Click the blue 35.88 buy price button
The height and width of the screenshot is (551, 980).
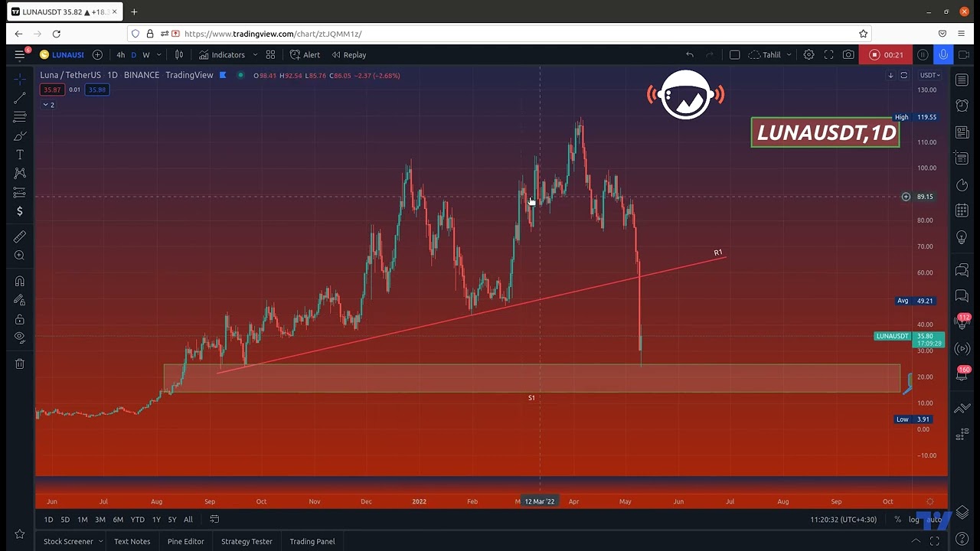click(96, 90)
